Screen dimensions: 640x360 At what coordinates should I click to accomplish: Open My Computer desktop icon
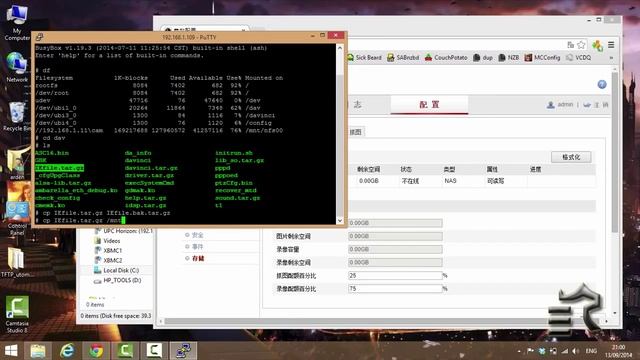16,22
